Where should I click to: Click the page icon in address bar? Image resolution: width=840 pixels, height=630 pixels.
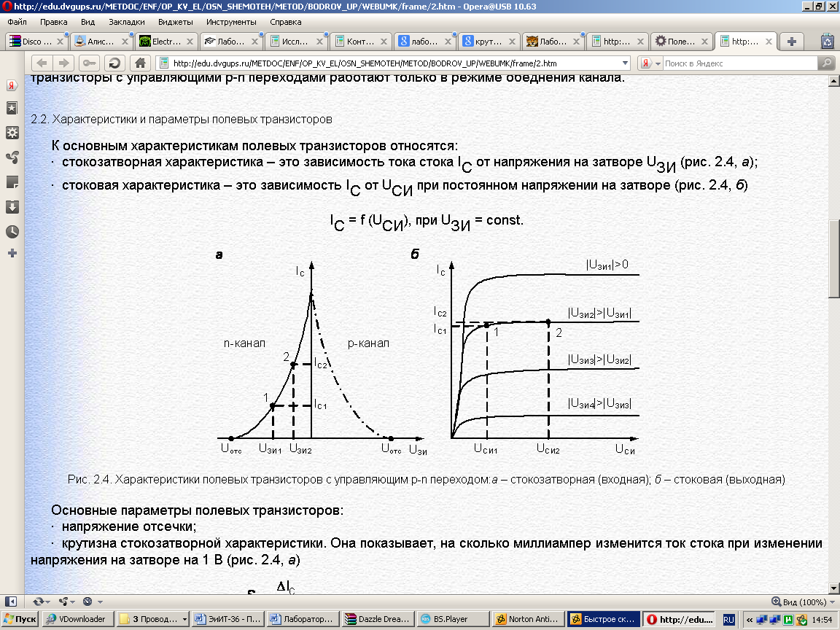[x=165, y=63]
